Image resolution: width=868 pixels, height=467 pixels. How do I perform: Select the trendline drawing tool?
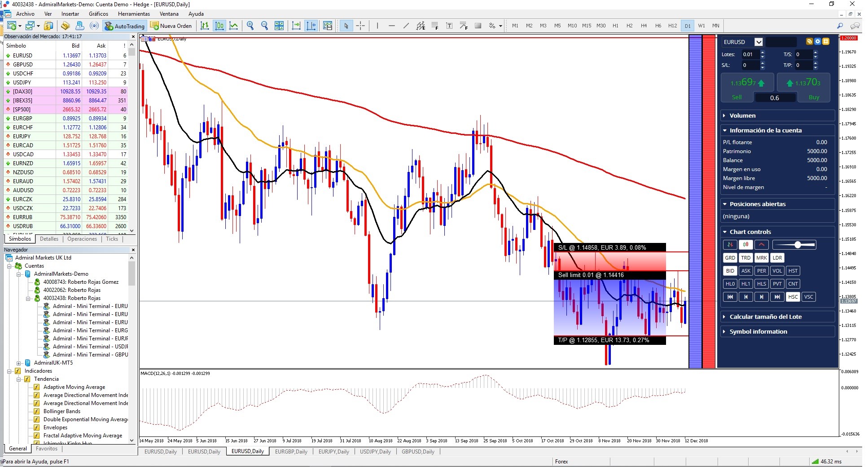pos(406,26)
